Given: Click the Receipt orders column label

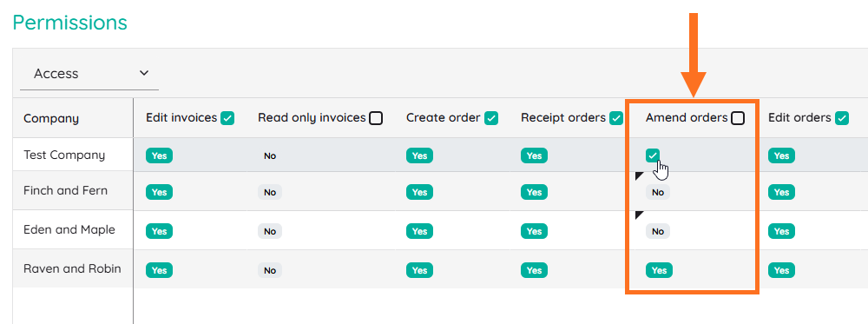Looking at the screenshot, I should tap(563, 117).
